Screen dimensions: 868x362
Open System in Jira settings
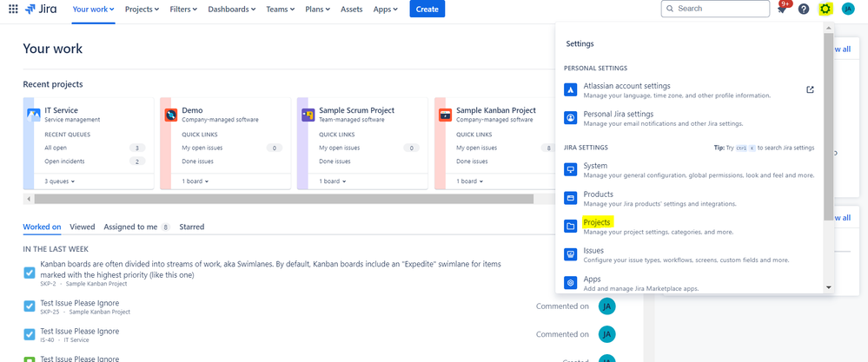689,169
